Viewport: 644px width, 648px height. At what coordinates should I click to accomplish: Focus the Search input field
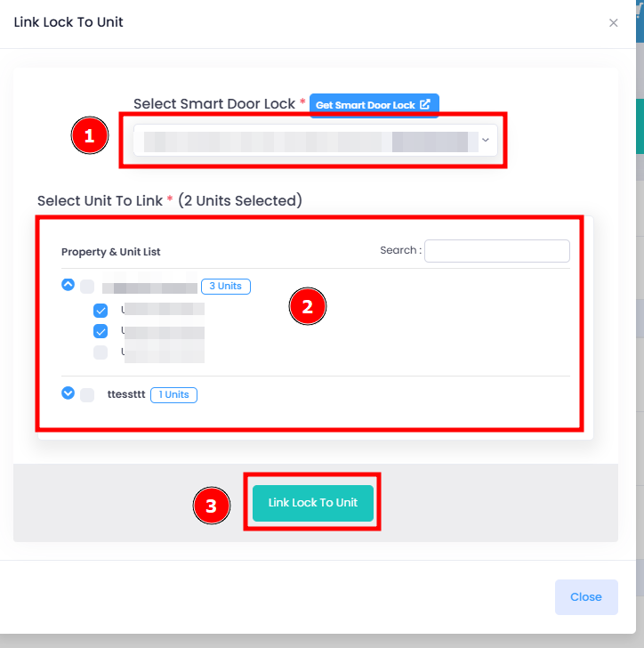[x=497, y=251]
